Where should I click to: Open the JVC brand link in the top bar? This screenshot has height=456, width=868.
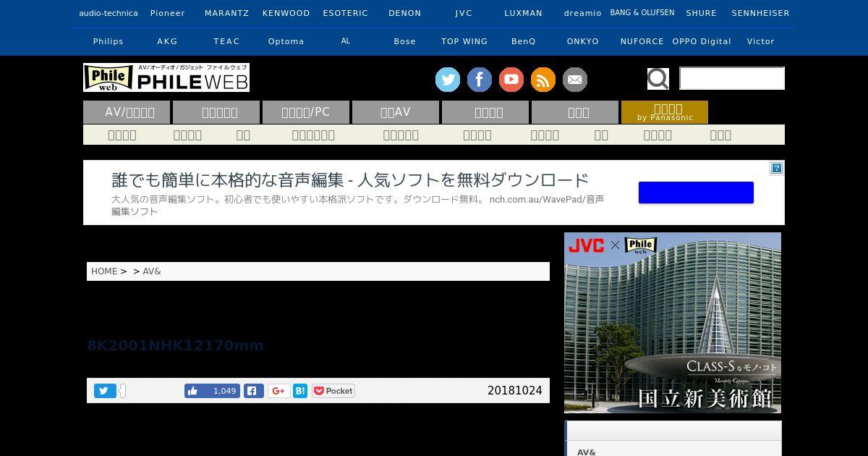464,13
